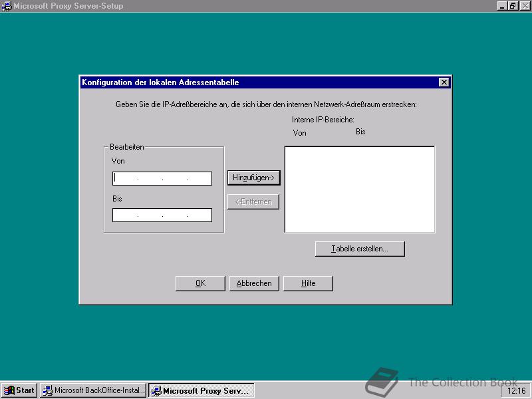Close the Microsoft Proxy Server-Setup window
This screenshot has width=532, height=399.
(x=524, y=6)
